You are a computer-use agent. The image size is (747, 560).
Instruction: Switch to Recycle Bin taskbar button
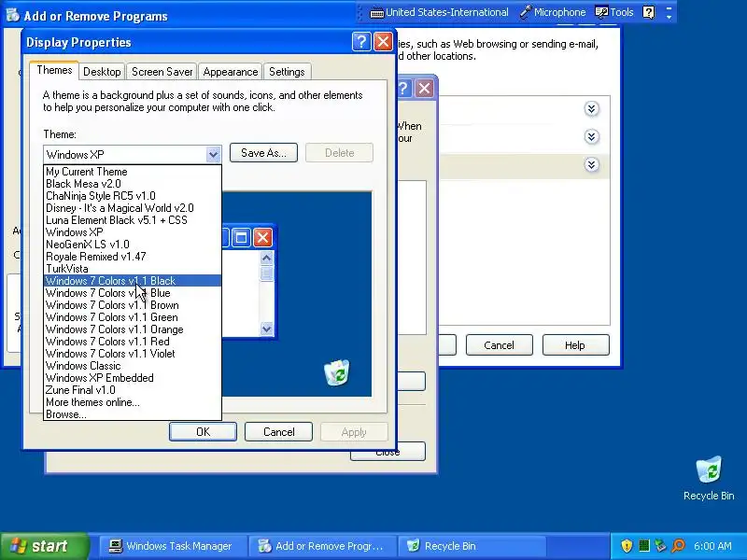point(471,546)
